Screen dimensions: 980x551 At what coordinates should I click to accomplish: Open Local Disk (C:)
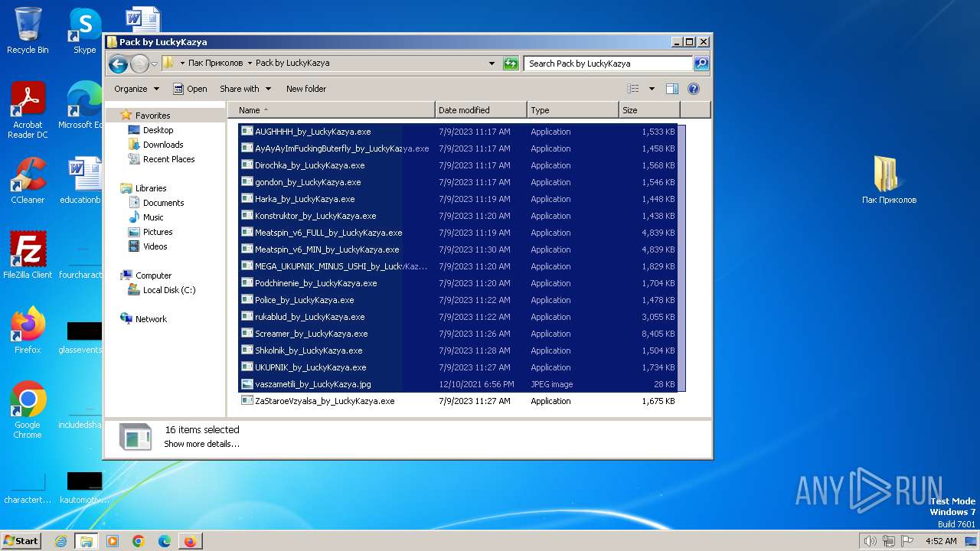[x=168, y=290]
